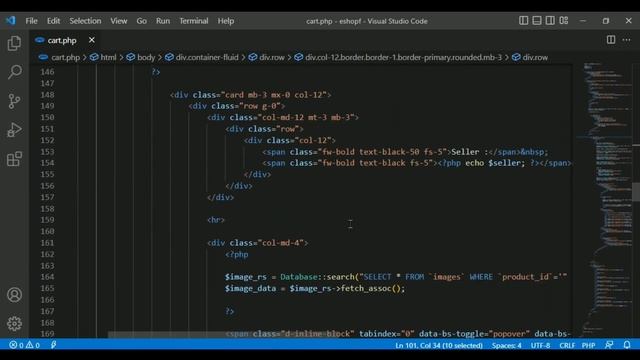Click '$image_data' on line 165
Viewport: 640px width, 360px height.
coord(250,289)
